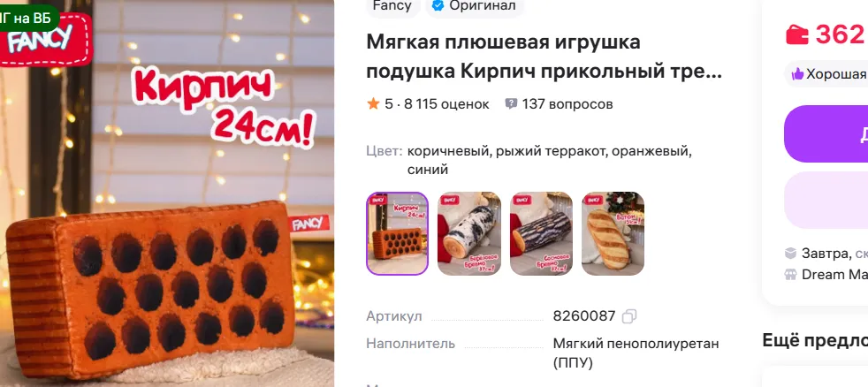Click the purple thumbs-up icon

pyautogui.click(x=797, y=74)
